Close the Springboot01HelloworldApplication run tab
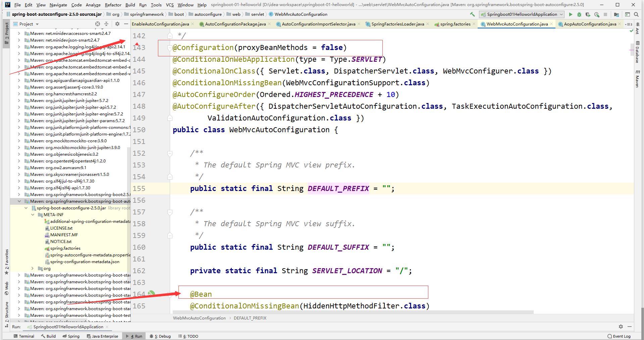 [107, 327]
